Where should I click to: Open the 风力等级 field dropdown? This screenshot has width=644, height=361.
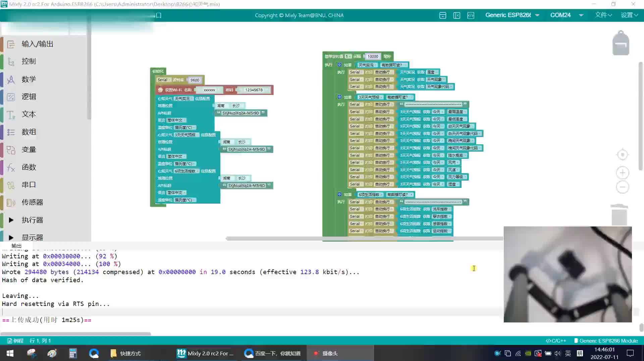[457, 177]
